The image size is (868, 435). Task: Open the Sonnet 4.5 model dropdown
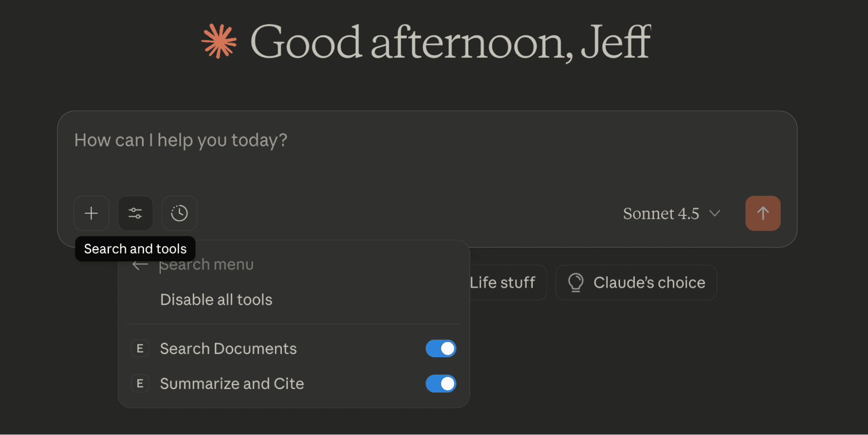pyautogui.click(x=660, y=213)
